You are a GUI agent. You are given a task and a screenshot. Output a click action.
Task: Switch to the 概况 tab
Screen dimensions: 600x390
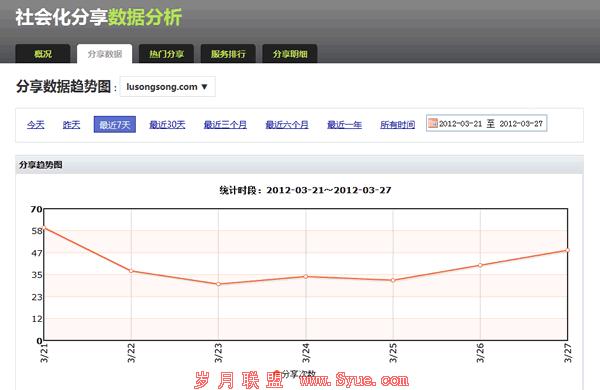tap(42, 54)
